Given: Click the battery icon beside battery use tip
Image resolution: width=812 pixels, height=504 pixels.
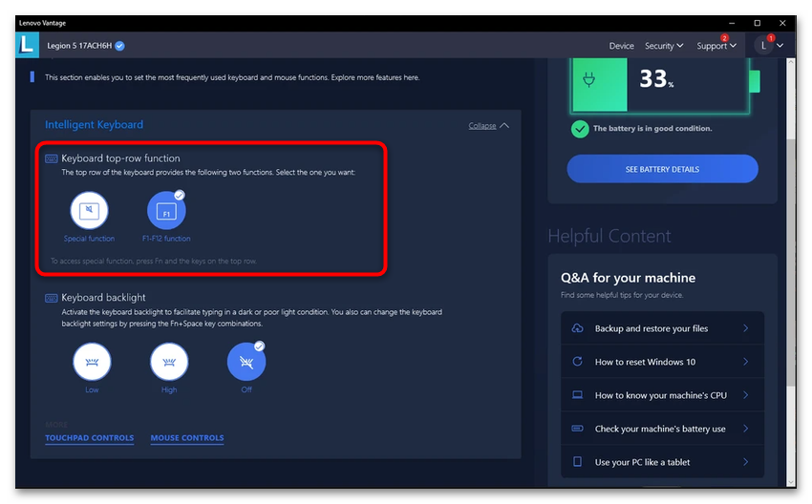Looking at the screenshot, I should [x=577, y=429].
